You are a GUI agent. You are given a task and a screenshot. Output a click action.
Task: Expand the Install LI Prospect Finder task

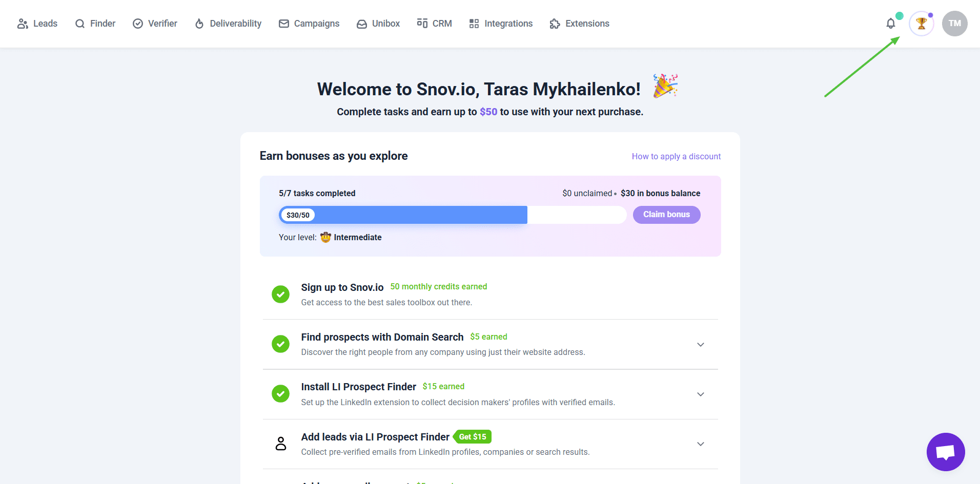[x=701, y=394]
